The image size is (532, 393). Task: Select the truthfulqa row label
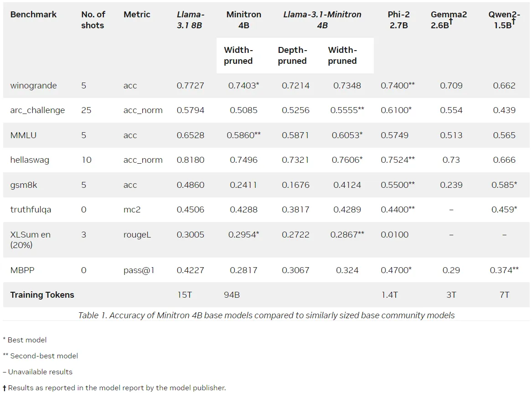pyautogui.click(x=31, y=210)
